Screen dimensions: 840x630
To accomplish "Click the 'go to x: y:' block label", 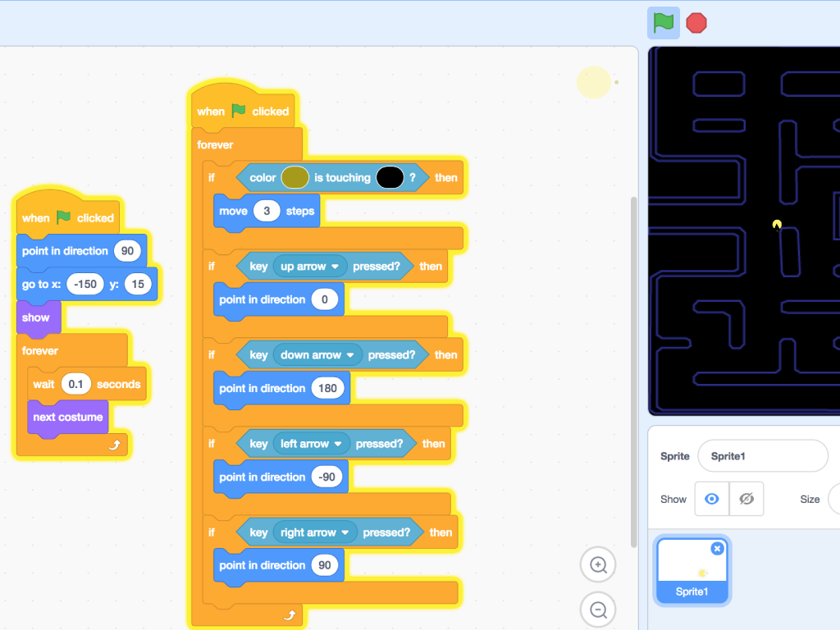I will coord(41,284).
